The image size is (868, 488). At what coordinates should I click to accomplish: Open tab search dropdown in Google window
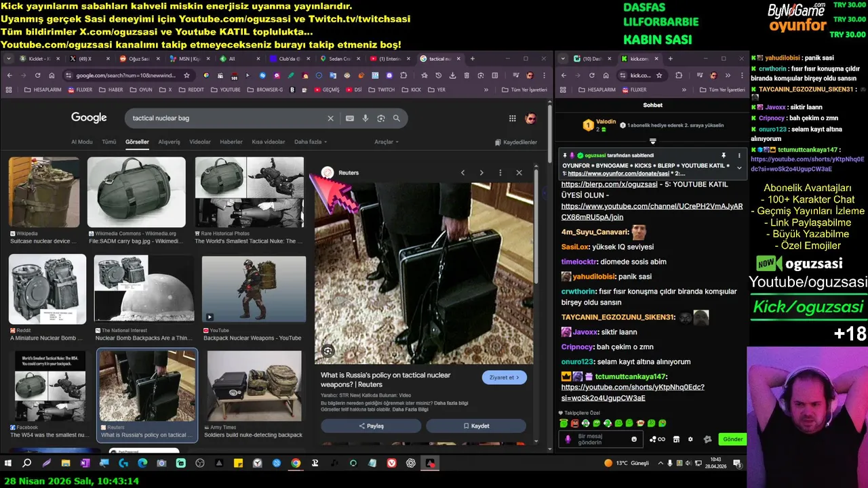[x=9, y=59]
